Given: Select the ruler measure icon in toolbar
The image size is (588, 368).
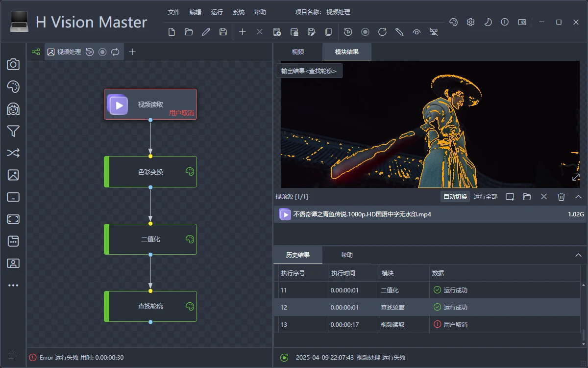Looking at the screenshot, I should click(x=399, y=32).
